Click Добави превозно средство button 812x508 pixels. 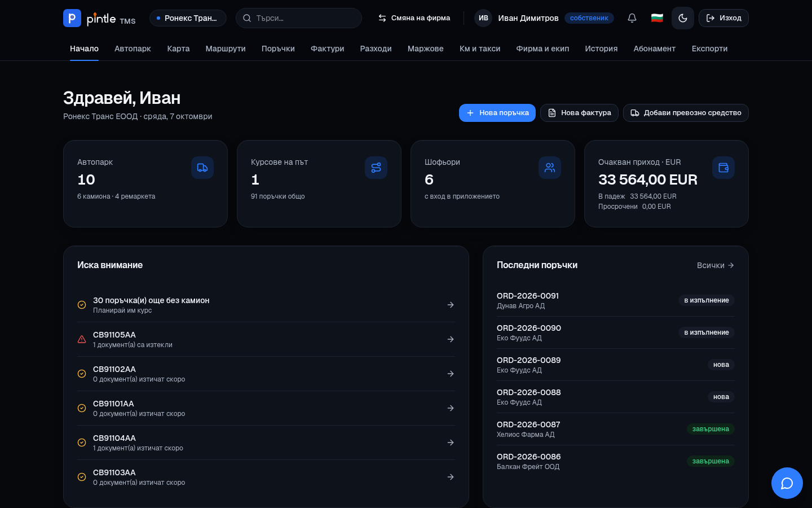tap(686, 113)
